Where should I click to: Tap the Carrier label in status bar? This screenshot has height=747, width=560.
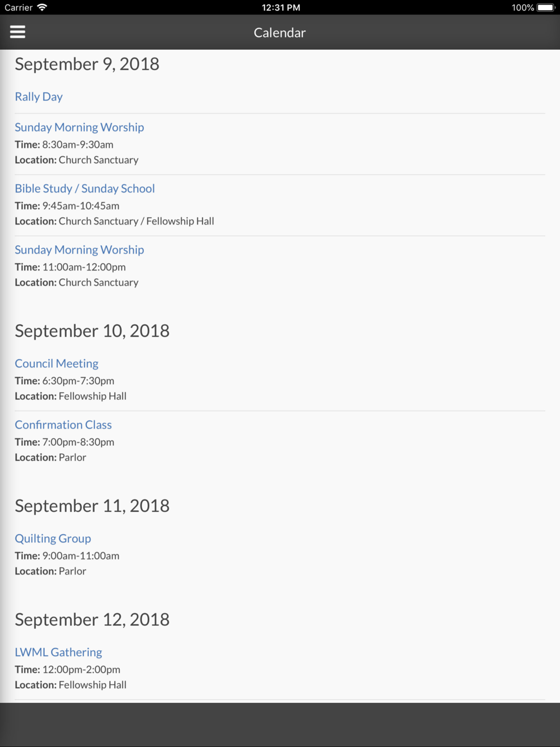point(18,7)
